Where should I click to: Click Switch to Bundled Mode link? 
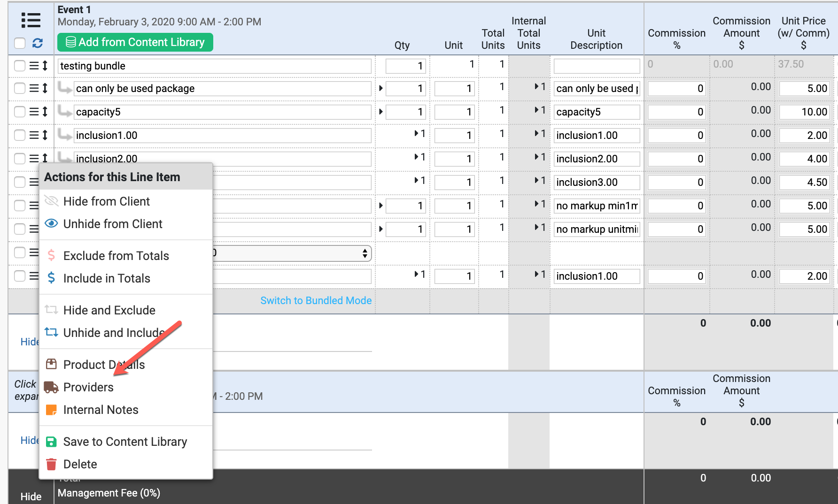316,300
